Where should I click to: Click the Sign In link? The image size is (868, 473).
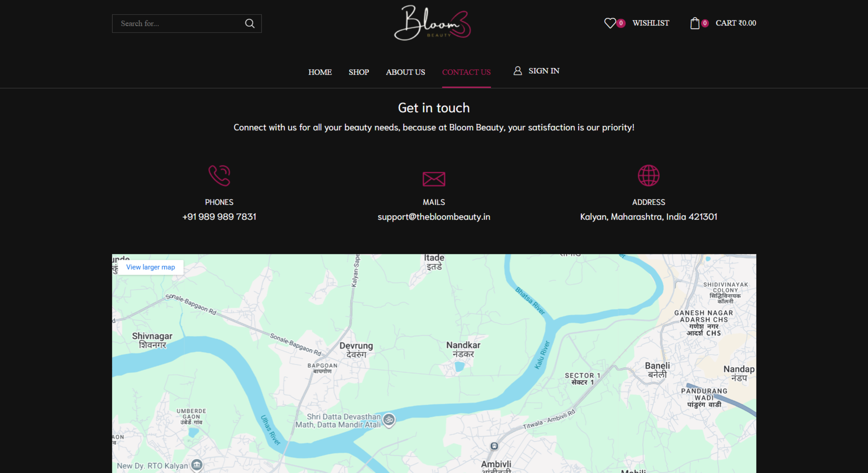click(544, 71)
